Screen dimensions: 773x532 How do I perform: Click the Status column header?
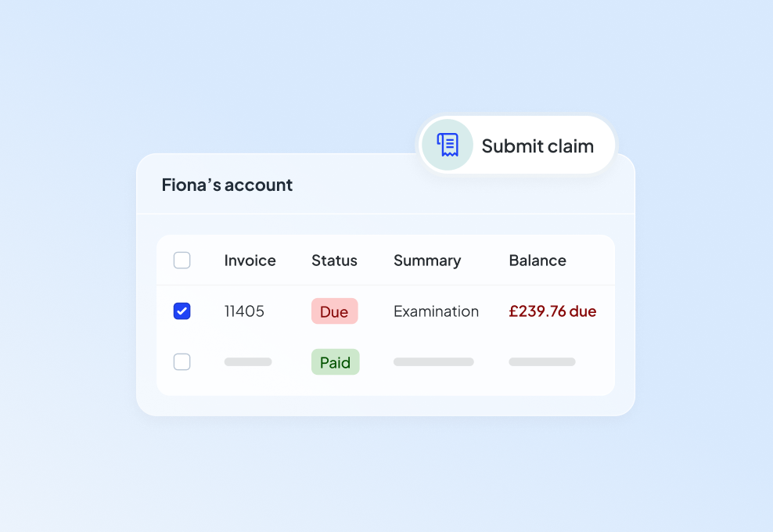(334, 261)
